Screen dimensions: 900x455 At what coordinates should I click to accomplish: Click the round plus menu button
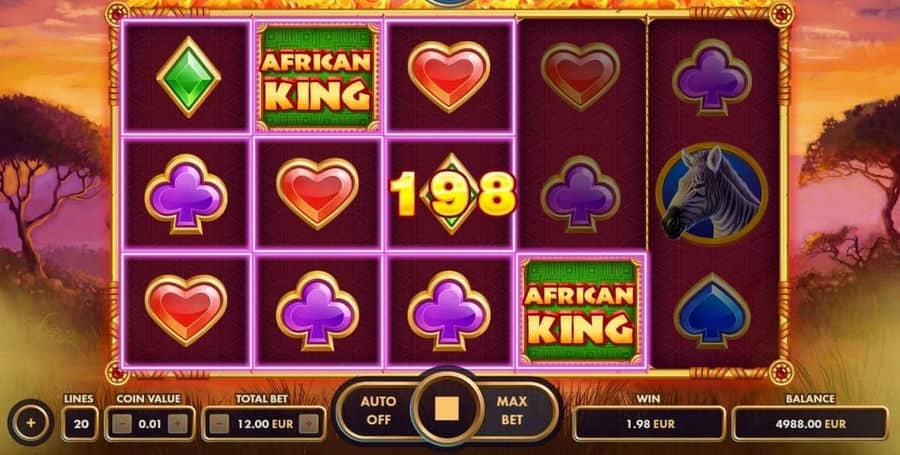[31, 423]
